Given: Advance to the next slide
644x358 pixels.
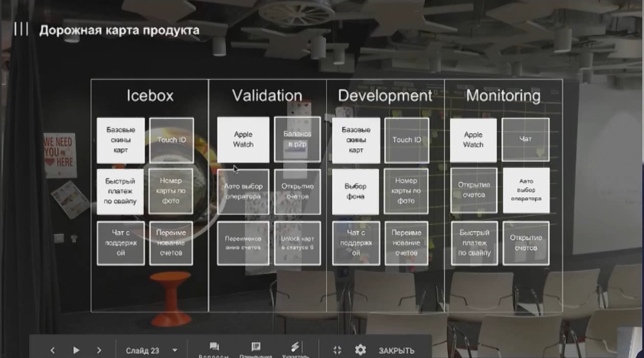Looking at the screenshot, I should (99, 350).
